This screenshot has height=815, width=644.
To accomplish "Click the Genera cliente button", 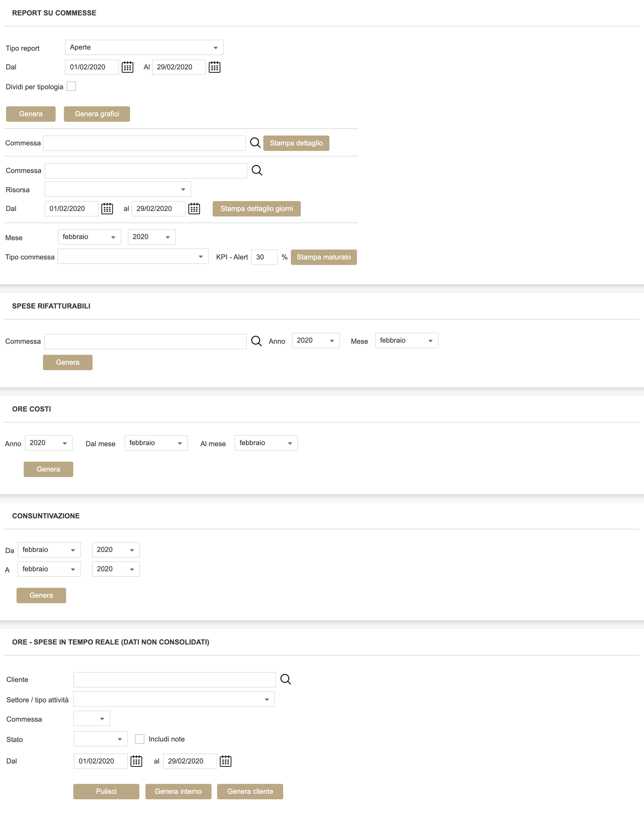I will coord(250,791).
